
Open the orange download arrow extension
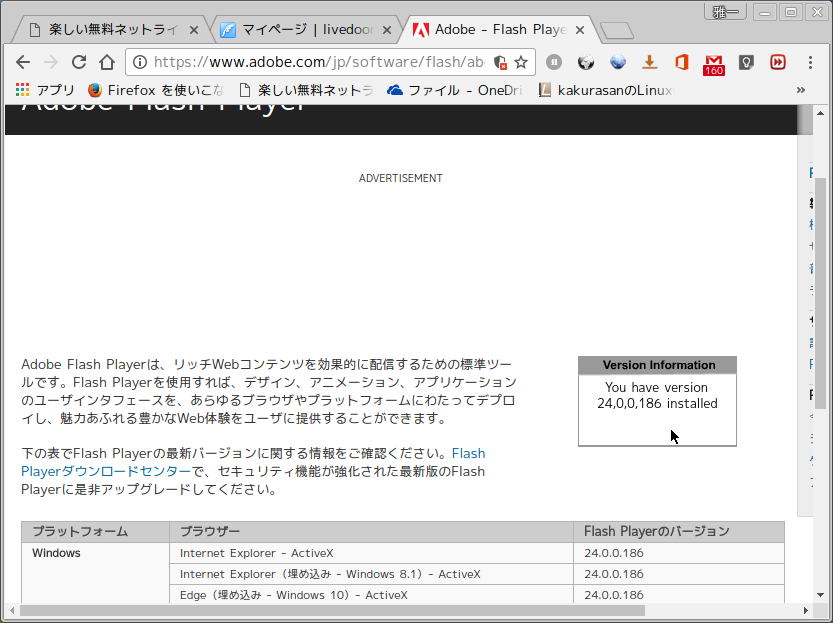[649, 62]
